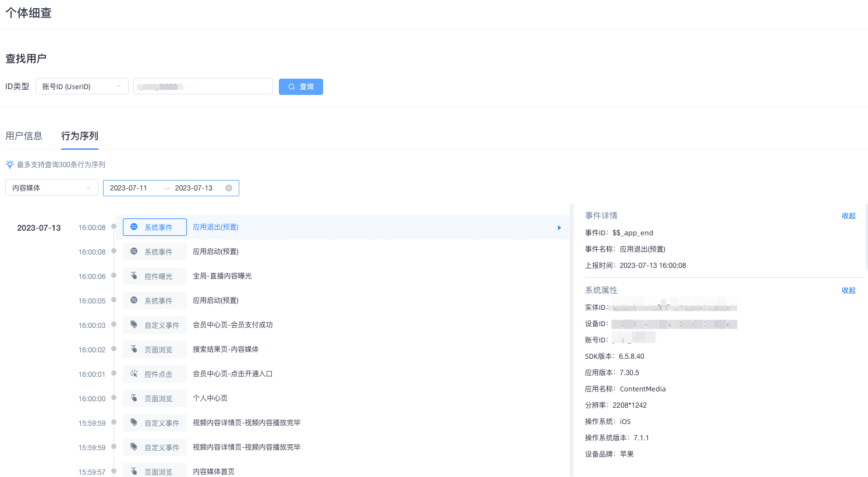The height and width of the screenshot is (477, 868).
Task: Open the 会员中心页-会员支付成功 event
Action: click(x=233, y=325)
